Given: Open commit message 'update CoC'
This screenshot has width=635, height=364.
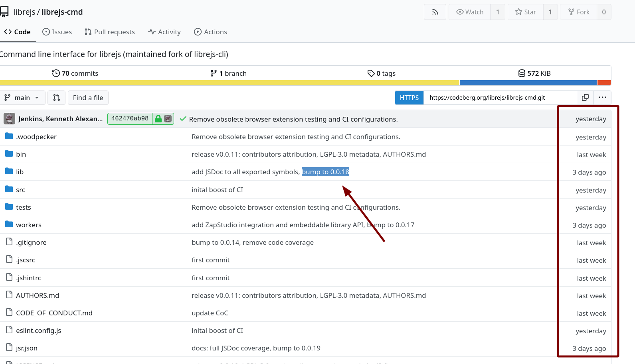Looking at the screenshot, I should click(210, 313).
